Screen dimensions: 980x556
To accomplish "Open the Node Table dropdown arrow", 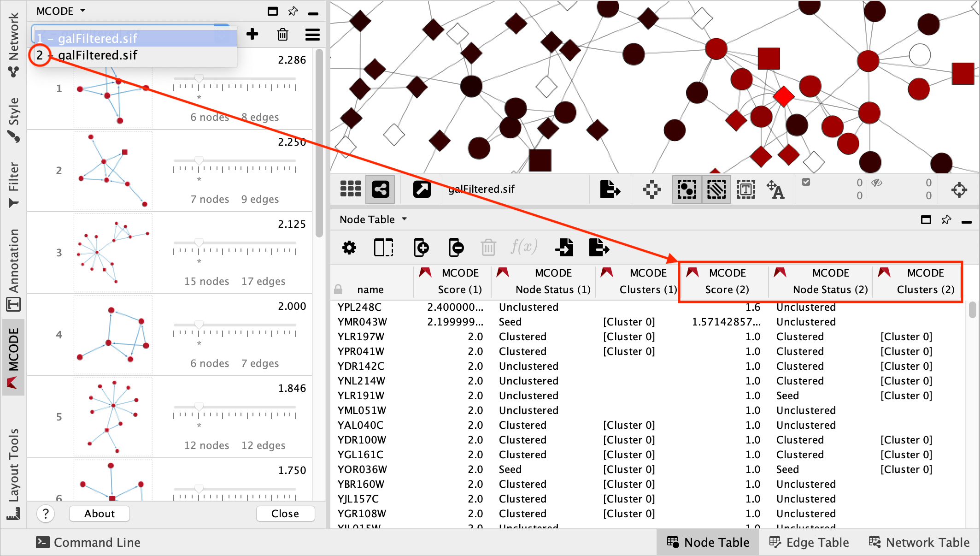I will pyautogui.click(x=404, y=219).
